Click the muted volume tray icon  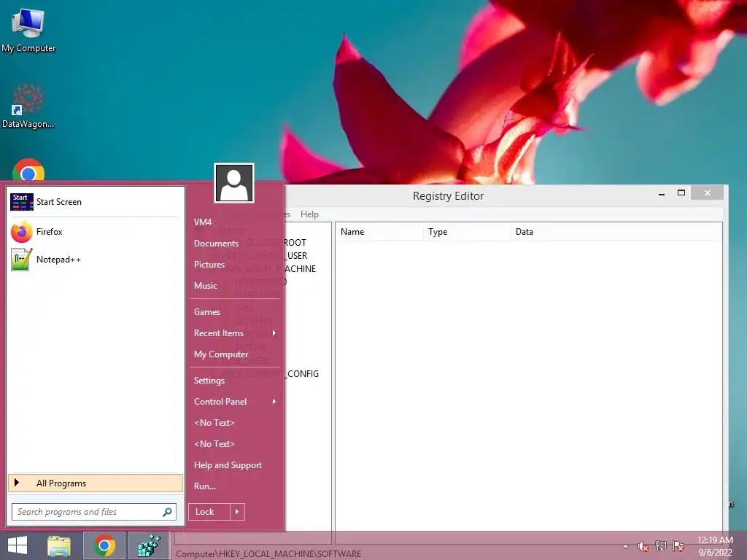[x=643, y=546]
